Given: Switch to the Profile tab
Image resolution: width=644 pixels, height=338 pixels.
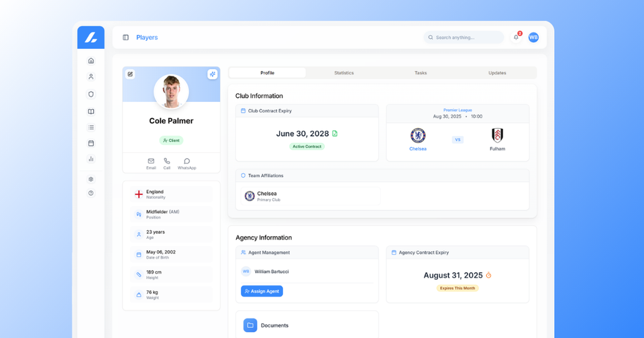Looking at the screenshot, I should pyautogui.click(x=268, y=72).
